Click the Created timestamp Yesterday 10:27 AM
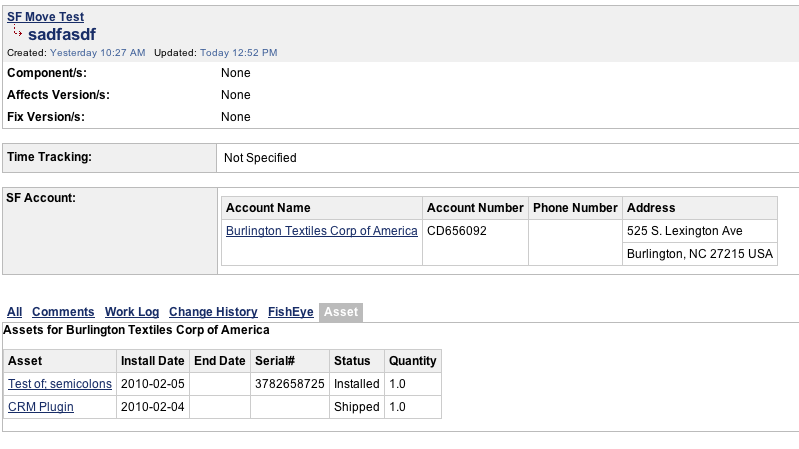The height and width of the screenshot is (449, 799). pos(98,52)
